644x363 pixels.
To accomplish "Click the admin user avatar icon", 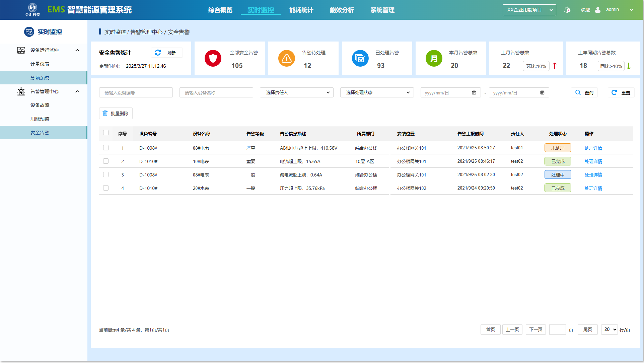I will [x=597, y=10].
